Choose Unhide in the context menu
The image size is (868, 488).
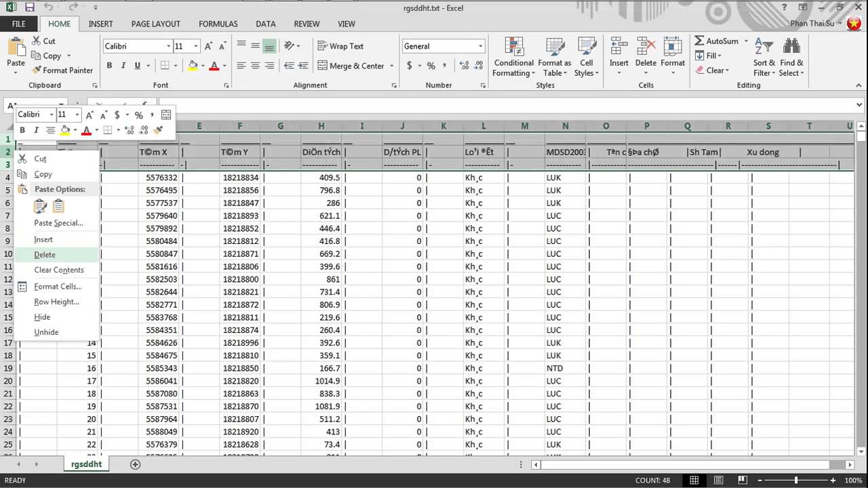pyautogui.click(x=56, y=332)
